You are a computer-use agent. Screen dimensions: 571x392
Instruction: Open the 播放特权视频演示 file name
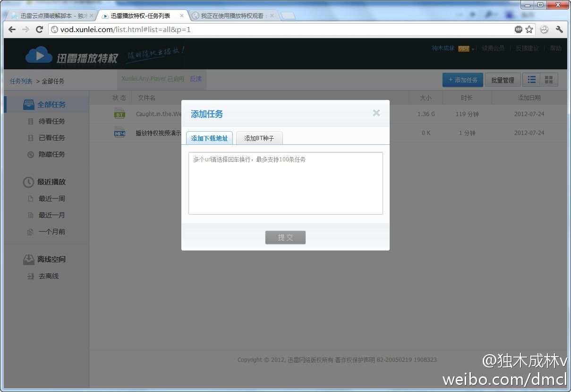(158, 133)
